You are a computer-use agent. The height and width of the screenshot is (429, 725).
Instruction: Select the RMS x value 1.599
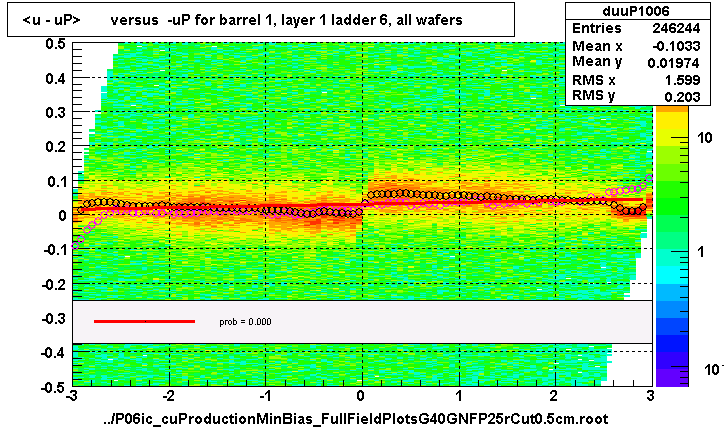pos(682,80)
